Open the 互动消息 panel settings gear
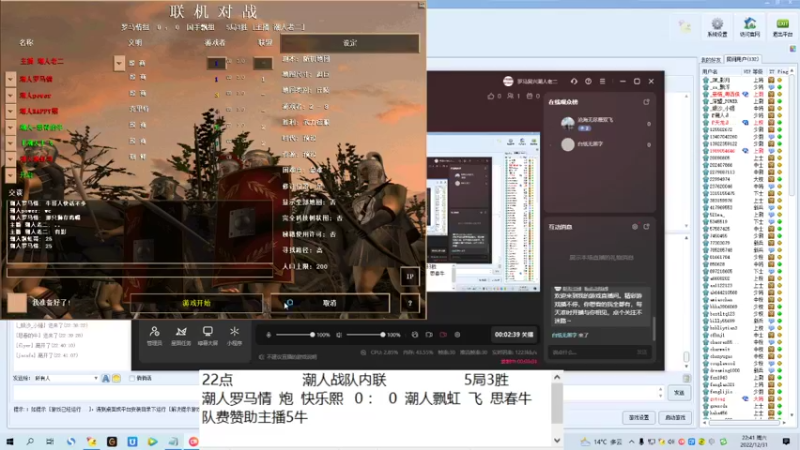Image resolution: width=800 pixels, height=450 pixels. 635,227
